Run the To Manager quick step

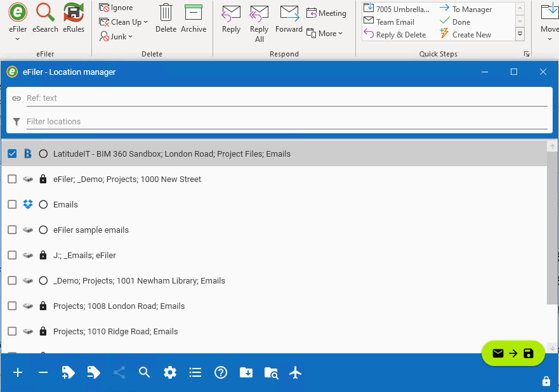[x=466, y=9]
